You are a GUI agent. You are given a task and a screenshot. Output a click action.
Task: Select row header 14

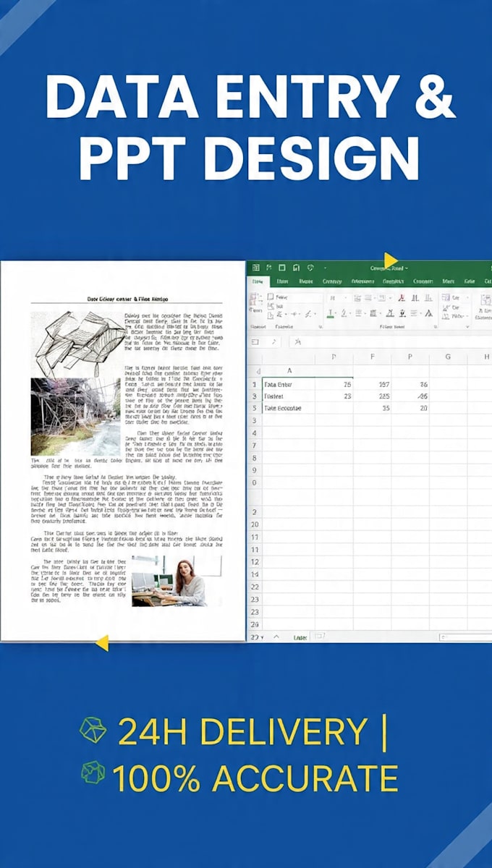(254, 574)
